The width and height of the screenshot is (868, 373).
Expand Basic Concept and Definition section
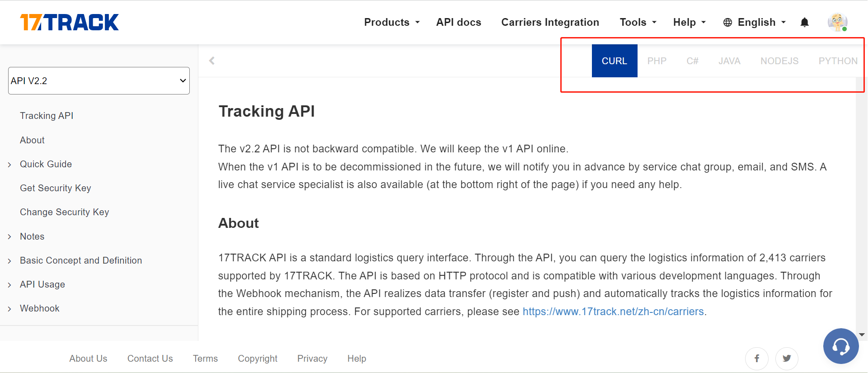click(x=81, y=260)
